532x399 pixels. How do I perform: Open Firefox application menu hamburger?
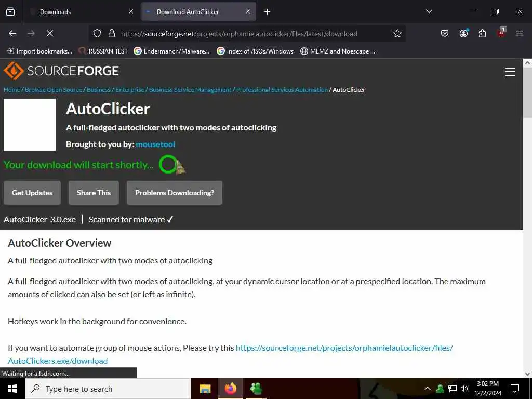coord(519,33)
